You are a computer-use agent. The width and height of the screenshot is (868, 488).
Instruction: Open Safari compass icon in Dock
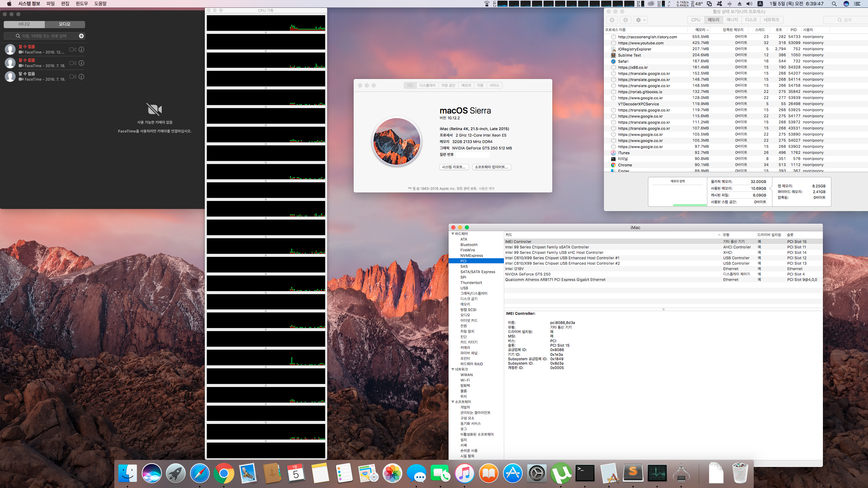(x=200, y=473)
